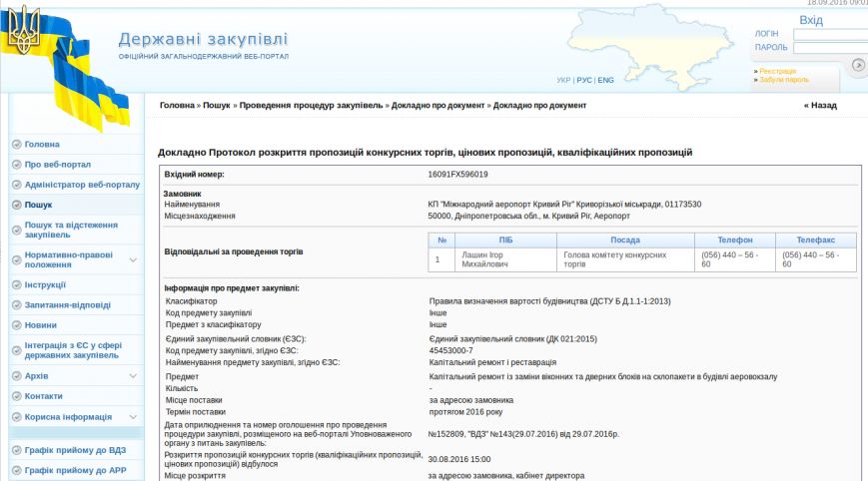
Task: Focus the ЛОГІН input field
Action: click(830, 34)
